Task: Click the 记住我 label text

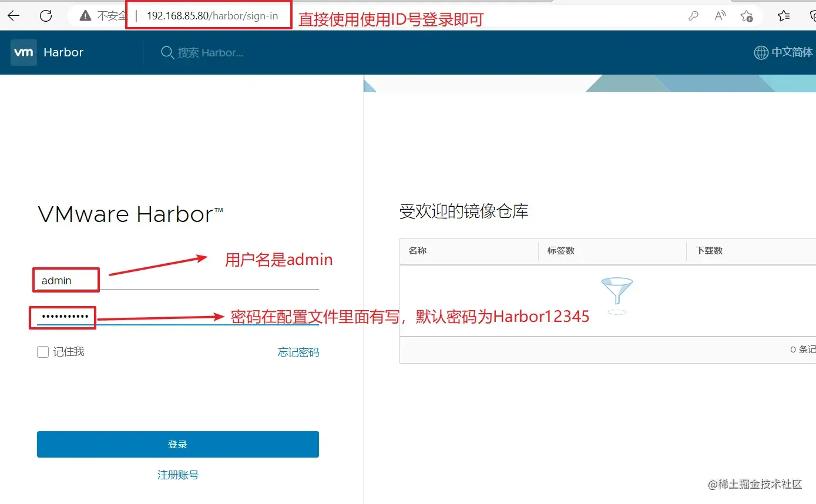Action: (x=69, y=352)
